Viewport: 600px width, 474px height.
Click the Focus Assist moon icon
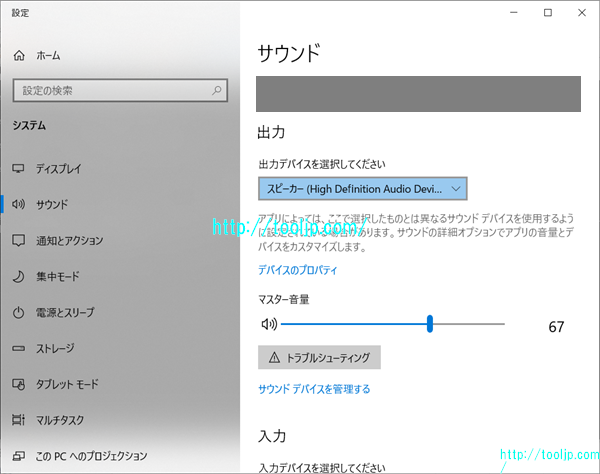(x=18, y=276)
